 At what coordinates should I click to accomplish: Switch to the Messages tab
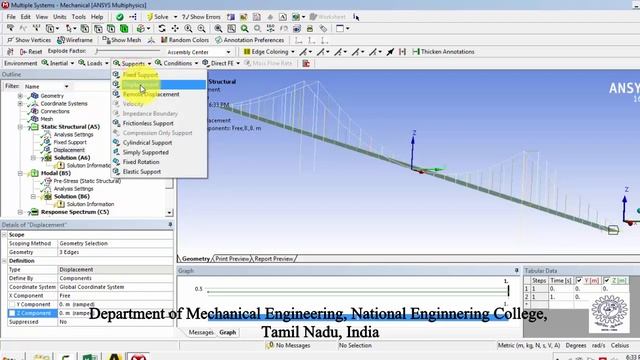coord(201,332)
